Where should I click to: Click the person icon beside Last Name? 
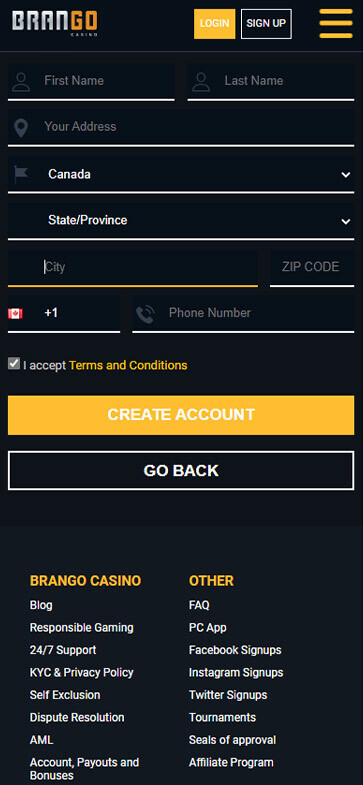tap(201, 81)
